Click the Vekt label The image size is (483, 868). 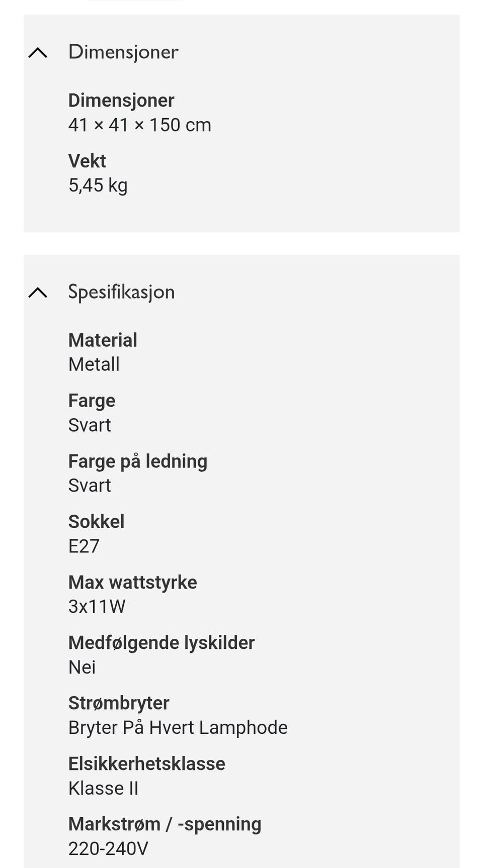(87, 161)
